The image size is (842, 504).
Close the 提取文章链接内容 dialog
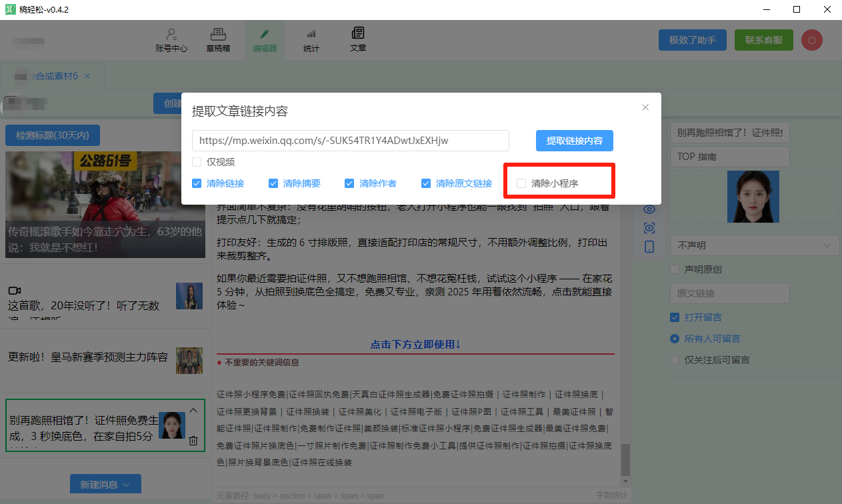[645, 107]
